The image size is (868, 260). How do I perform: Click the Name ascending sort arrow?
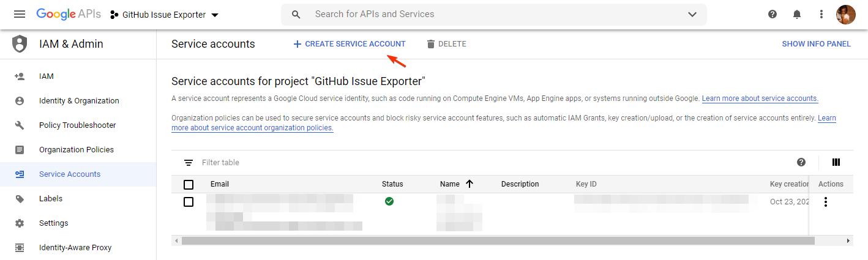[x=470, y=184]
